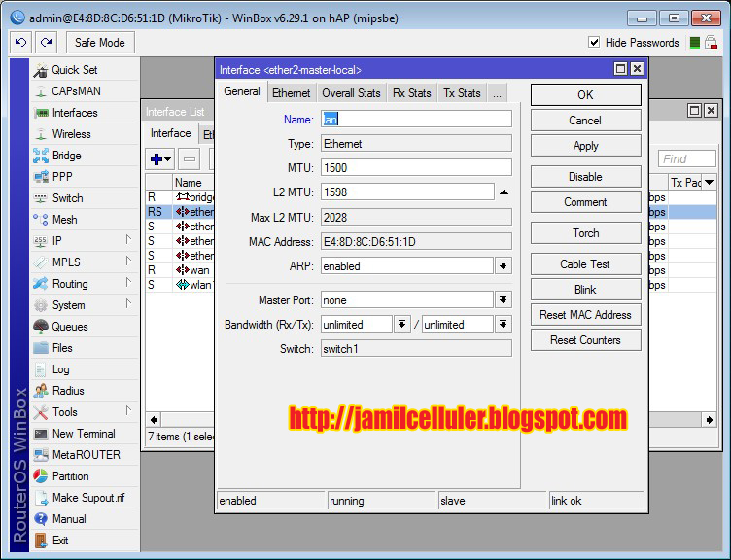This screenshot has height=560, width=731.
Task: Click the Undo arrow button
Action: [x=21, y=43]
